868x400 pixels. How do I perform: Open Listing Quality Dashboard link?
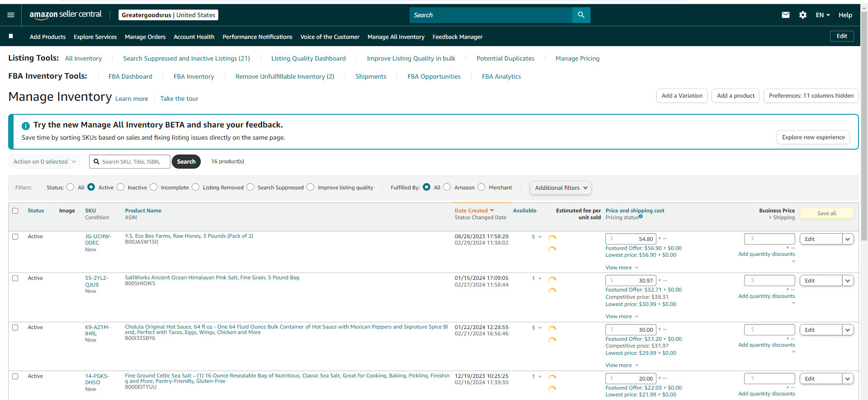(x=308, y=58)
